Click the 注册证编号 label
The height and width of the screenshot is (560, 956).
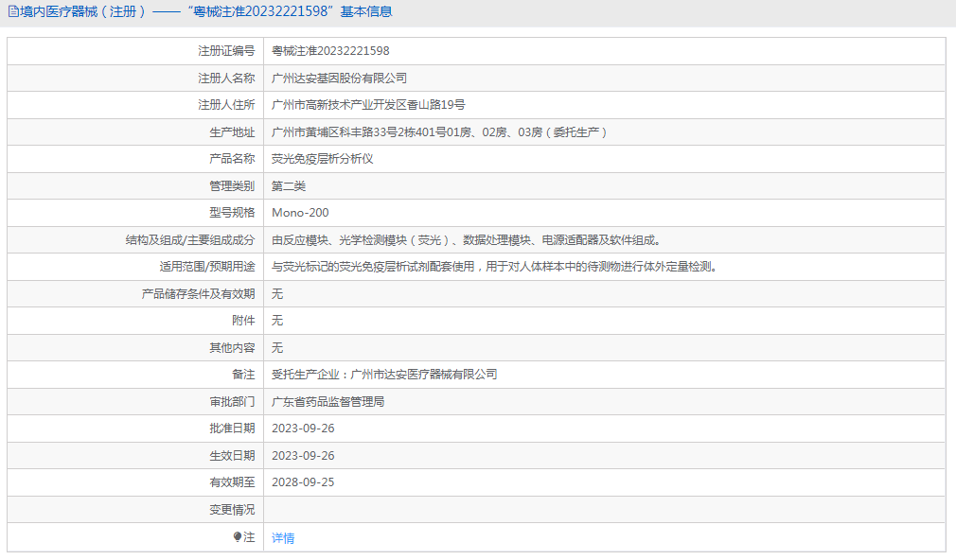click(226, 51)
